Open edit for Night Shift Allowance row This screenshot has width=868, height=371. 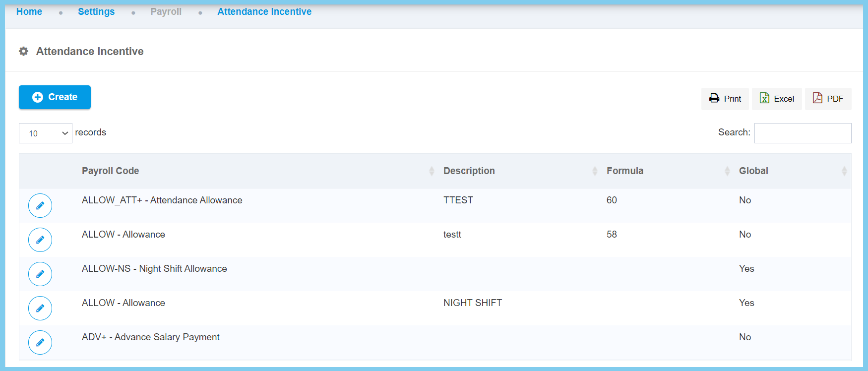click(40, 274)
